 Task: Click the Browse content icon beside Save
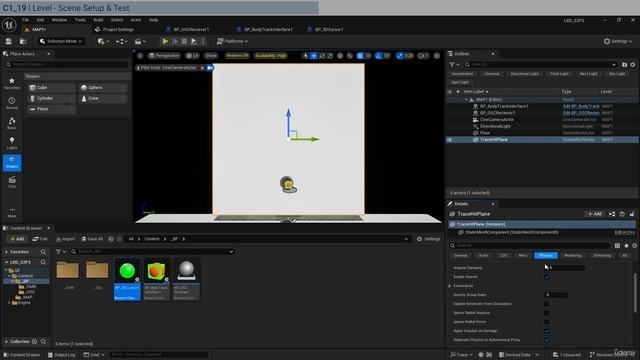pos(23,41)
